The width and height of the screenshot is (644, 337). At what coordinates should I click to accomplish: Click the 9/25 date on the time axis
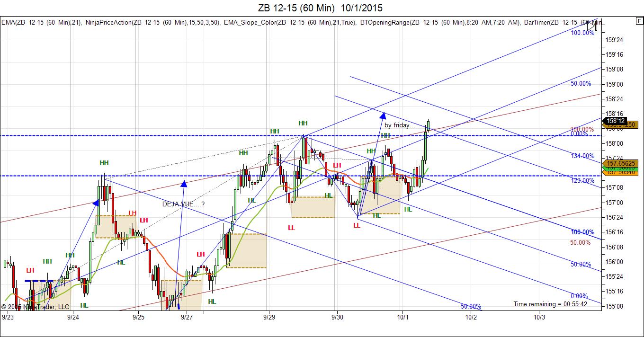pyautogui.click(x=139, y=317)
